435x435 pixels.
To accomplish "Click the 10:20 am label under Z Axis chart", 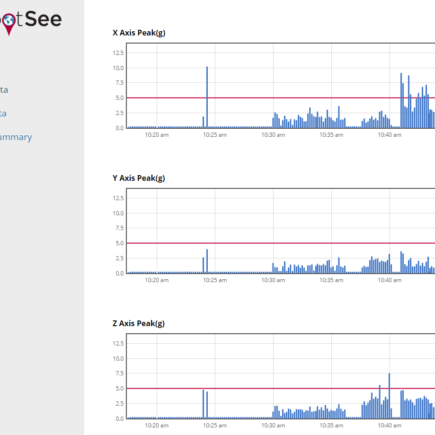I will coord(157,426).
